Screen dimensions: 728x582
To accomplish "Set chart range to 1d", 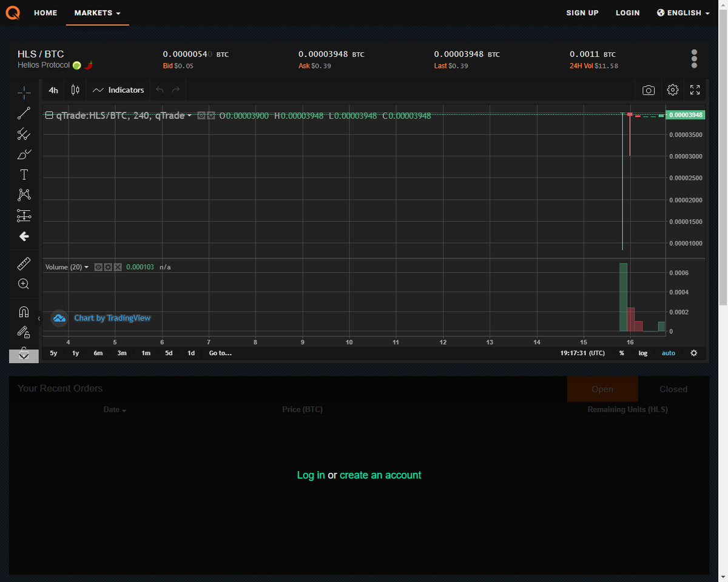I will pyautogui.click(x=191, y=353).
